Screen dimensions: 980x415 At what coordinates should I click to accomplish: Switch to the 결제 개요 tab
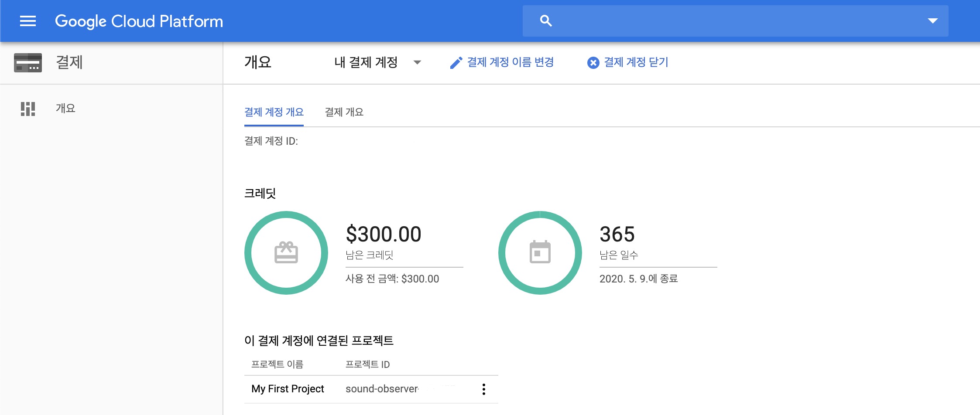344,112
